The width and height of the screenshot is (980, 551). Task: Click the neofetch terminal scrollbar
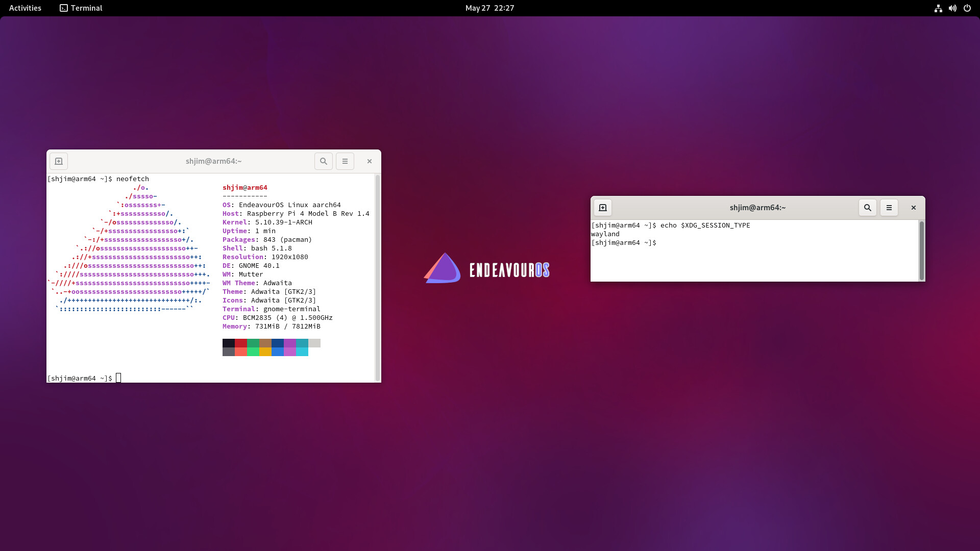point(378,278)
